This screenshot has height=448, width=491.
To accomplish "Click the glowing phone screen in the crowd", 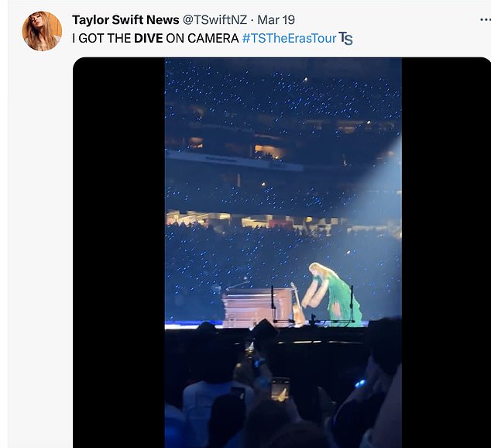I will [280, 388].
